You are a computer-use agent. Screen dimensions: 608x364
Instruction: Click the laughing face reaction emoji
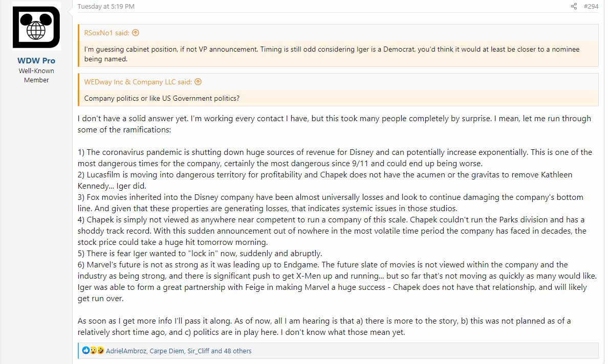pyautogui.click(x=100, y=351)
